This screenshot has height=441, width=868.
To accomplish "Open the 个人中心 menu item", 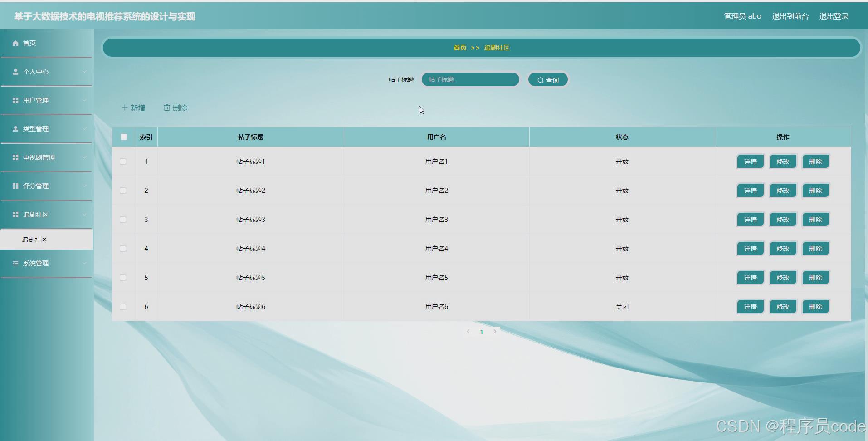I will tap(46, 72).
